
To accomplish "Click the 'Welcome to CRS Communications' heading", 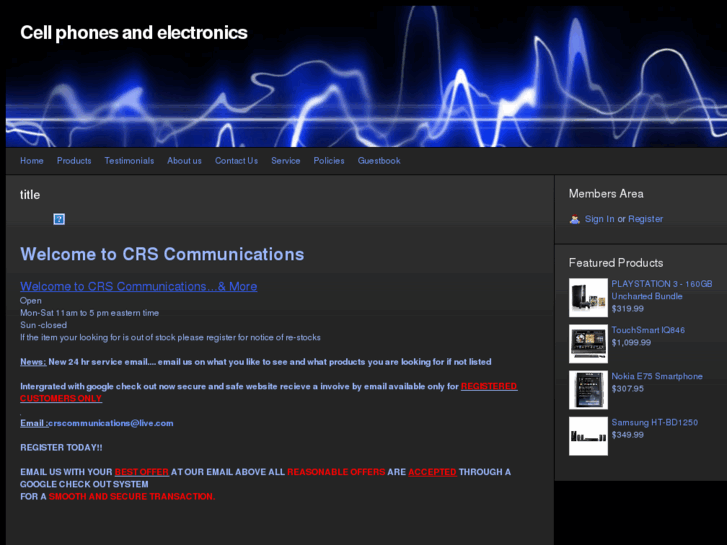I will tap(162, 254).
